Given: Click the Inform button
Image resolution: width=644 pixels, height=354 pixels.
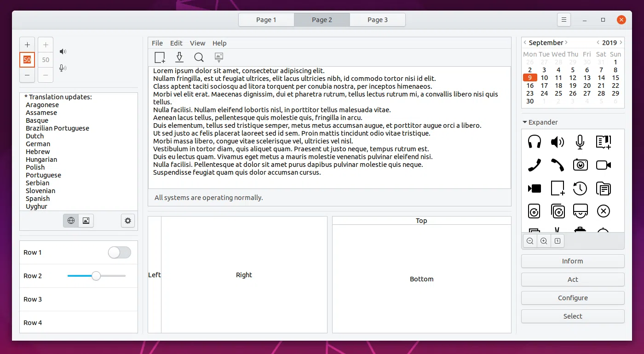Looking at the screenshot, I should [x=573, y=261].
